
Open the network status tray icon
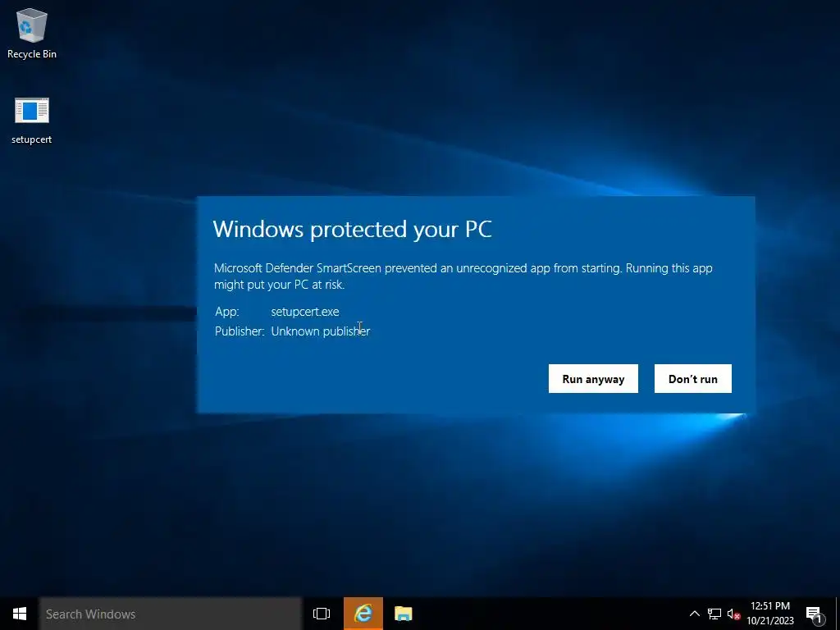pos(714,614)
